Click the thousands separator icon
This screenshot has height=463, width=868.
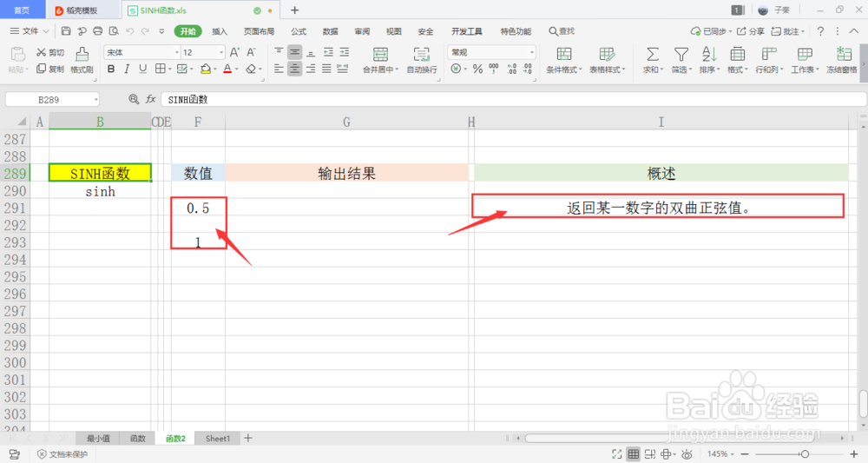[494, 69]
